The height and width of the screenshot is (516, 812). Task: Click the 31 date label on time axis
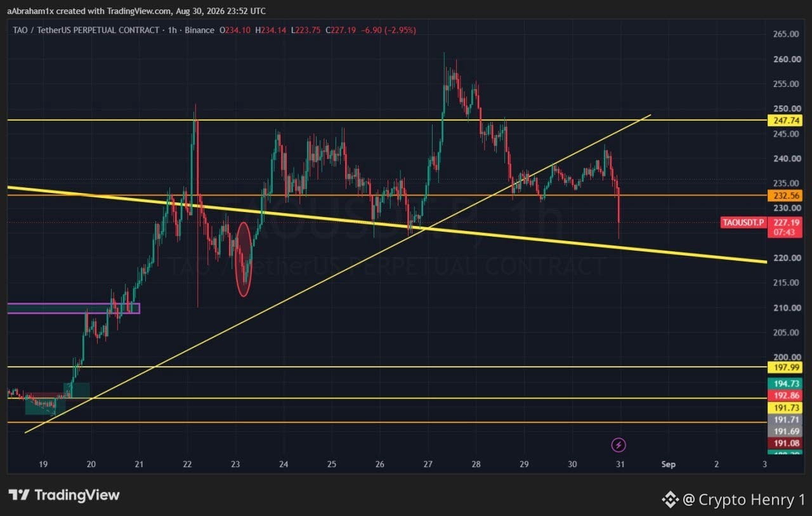[x=620, y=465]
